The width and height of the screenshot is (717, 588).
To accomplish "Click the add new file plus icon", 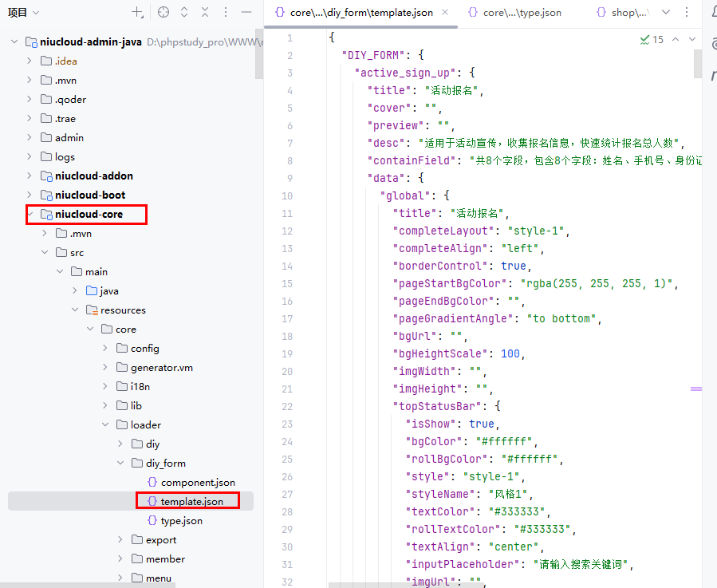I will coord(138,12).
